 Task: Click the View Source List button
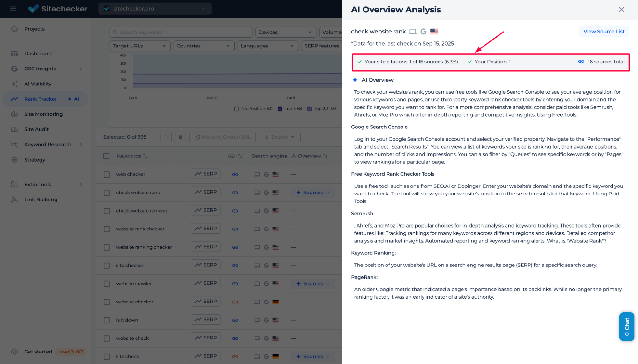[604, 31]
